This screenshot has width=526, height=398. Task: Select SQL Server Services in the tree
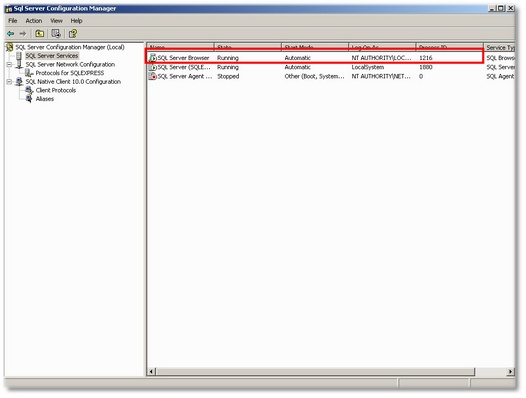point(52,56)
